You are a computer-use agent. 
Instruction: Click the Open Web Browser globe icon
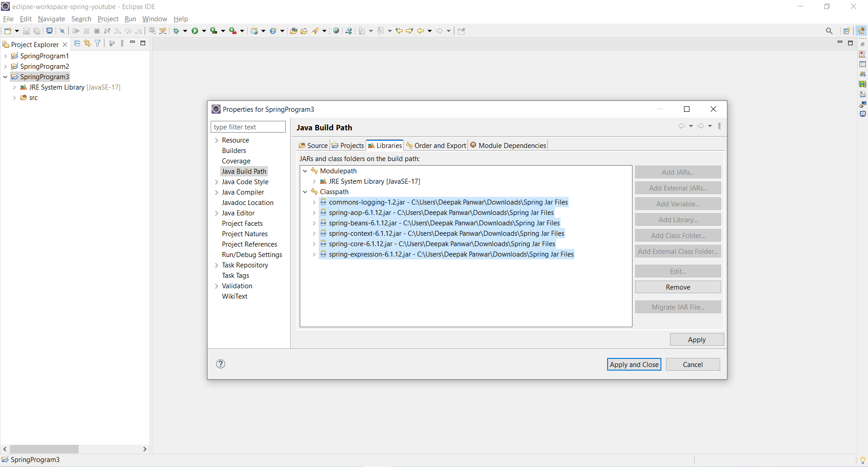click(x=336, y=31)
